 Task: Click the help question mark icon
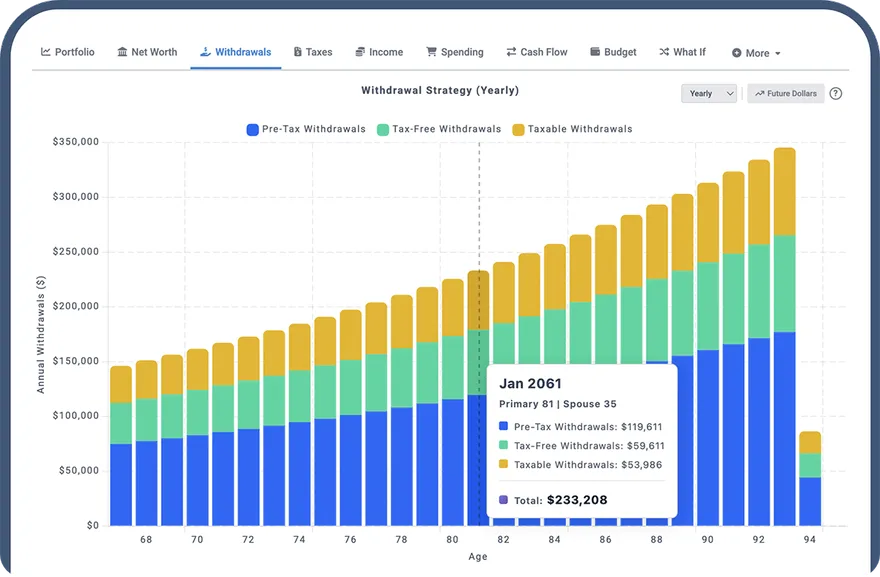click(836, 94)
